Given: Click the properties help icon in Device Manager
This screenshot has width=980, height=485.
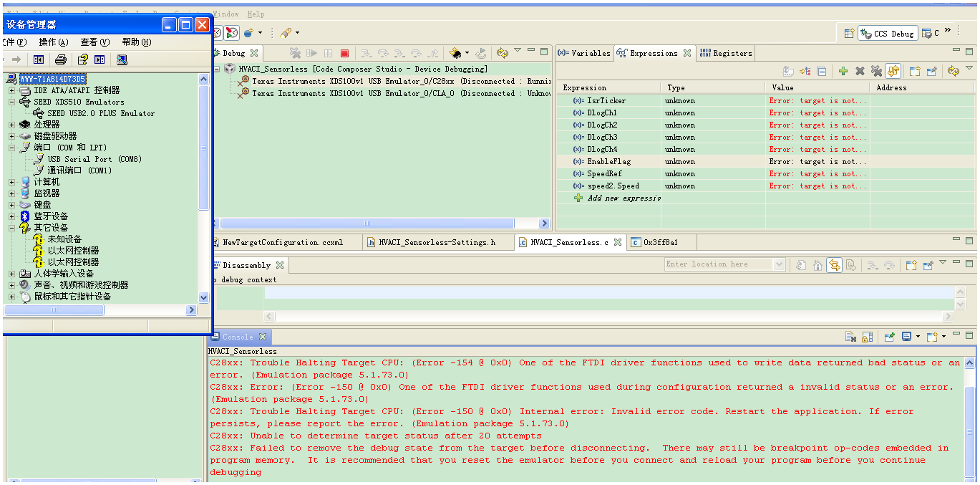Looking at the screenshot, I should point(83,59).
